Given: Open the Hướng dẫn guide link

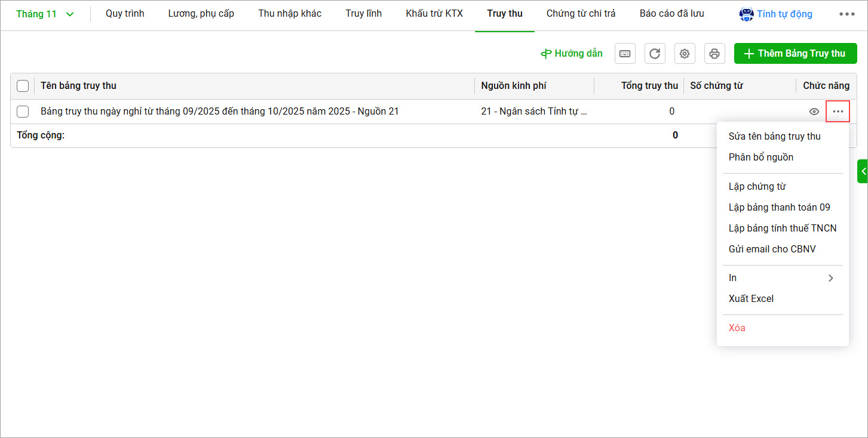Looking at the screenshot, I should [x=572, y=54].
